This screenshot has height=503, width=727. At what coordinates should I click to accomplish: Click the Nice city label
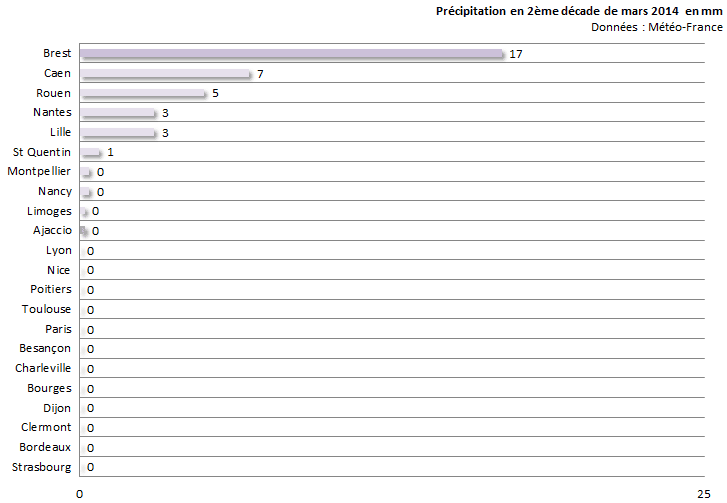click(x=58, y=270)
